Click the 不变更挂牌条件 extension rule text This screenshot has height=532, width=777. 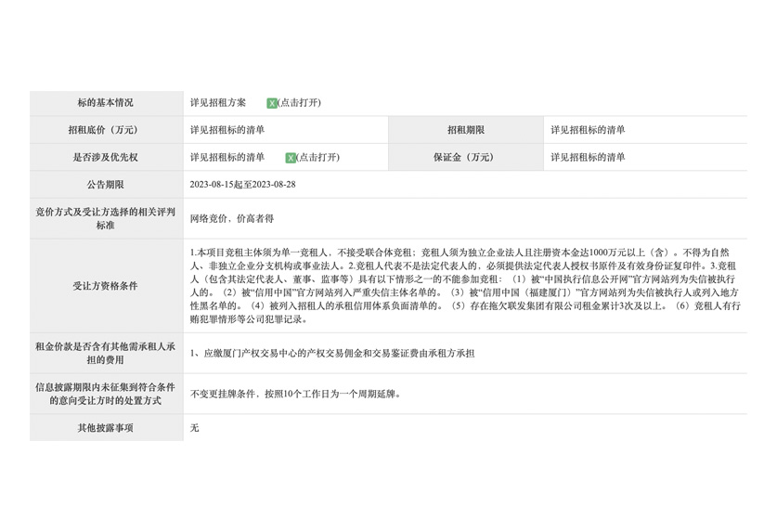point(295,394)
